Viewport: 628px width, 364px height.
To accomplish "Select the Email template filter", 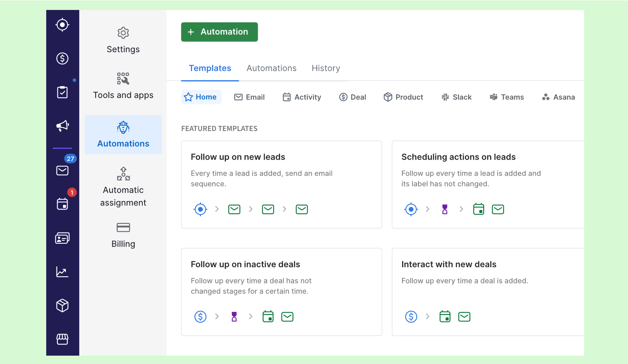I will (249, 97).
